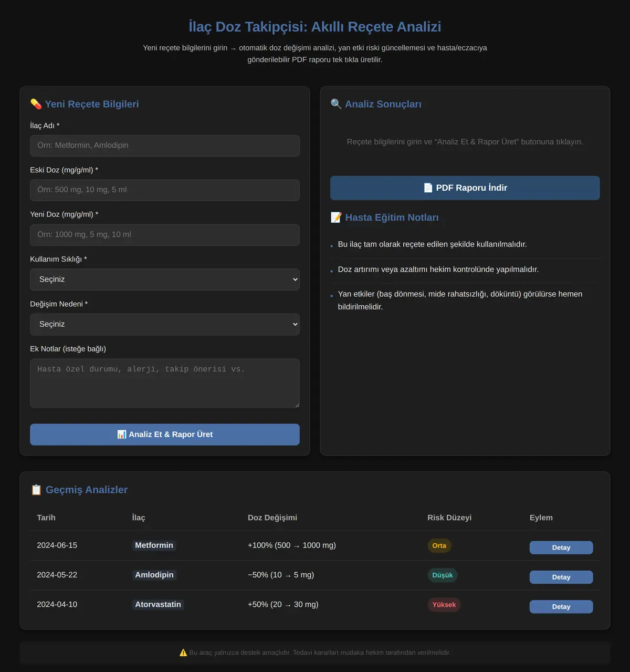Click the pill icon beside Yeni Reçete Bilgileri
The height and width of the screenshot is (672, 630).
click(x=36, y=104)
